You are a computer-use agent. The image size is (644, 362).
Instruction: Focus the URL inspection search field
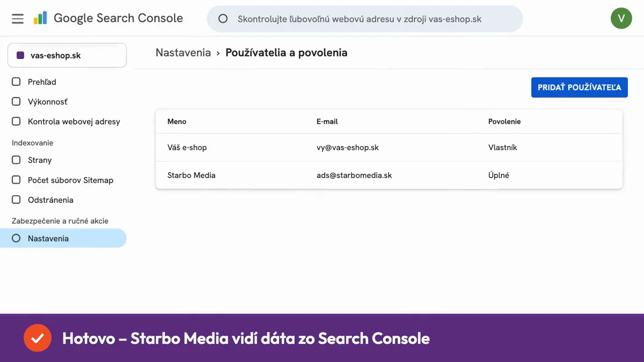365,19
